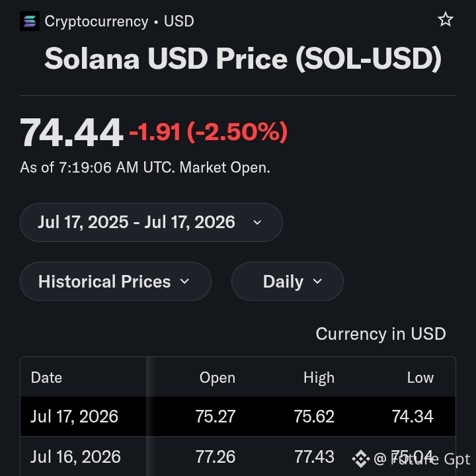Click the -1.91 (-2.50%) change value
Image resolution: width=476 pixels, height=476 pixels.
[x=208, y=132]
